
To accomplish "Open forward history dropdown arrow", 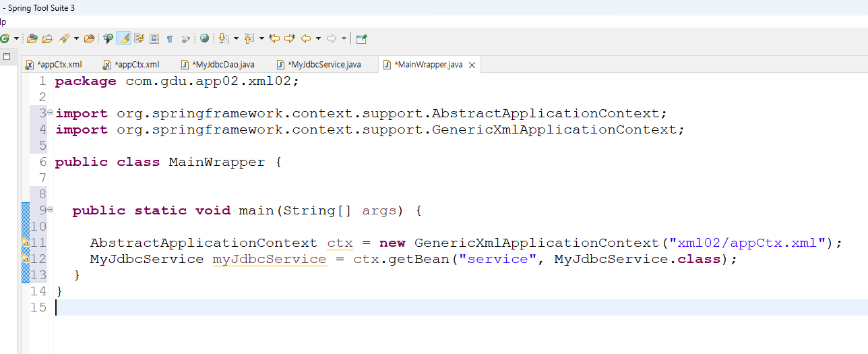I will tap(344, 38).
